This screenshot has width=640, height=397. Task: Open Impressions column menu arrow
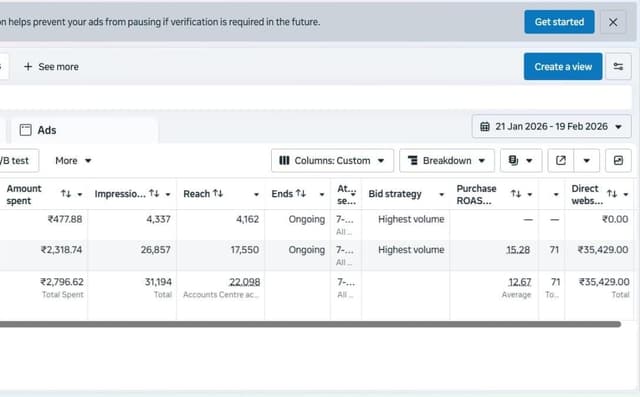(168, 195)
